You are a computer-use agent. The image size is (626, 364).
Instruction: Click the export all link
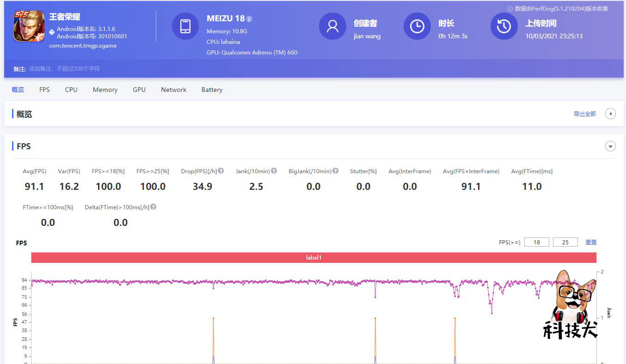coord(584,114)
